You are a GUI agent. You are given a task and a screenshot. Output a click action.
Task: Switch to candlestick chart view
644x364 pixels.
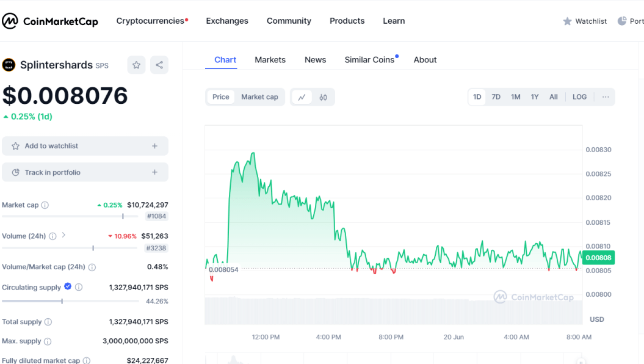pyautogui.click(x=324, y=97)
